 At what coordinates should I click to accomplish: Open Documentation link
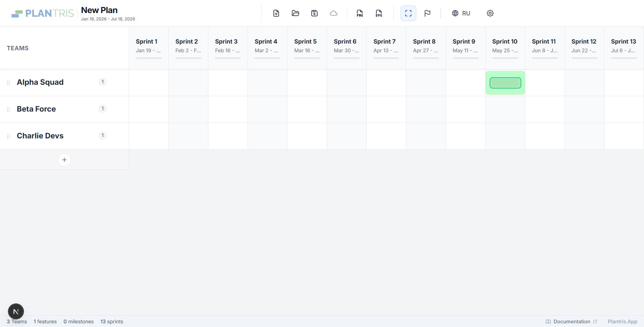pyautogui.click(x=571, y=322)
